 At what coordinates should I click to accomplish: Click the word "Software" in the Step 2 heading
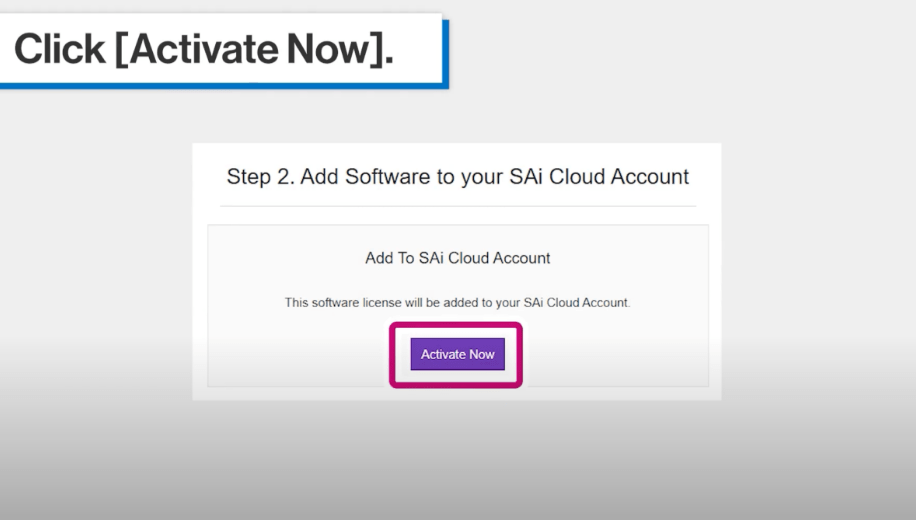tap(388, 177)
